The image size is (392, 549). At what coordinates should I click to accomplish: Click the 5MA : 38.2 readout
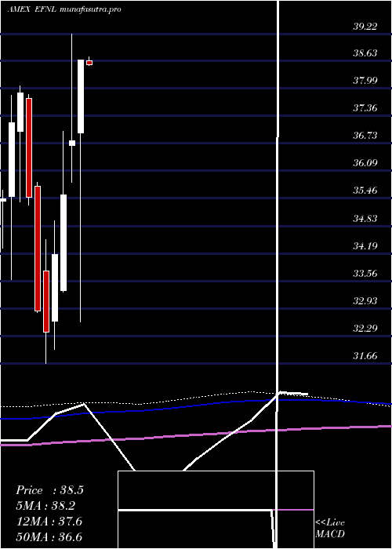pyautogui.click(x=45, y=506)
